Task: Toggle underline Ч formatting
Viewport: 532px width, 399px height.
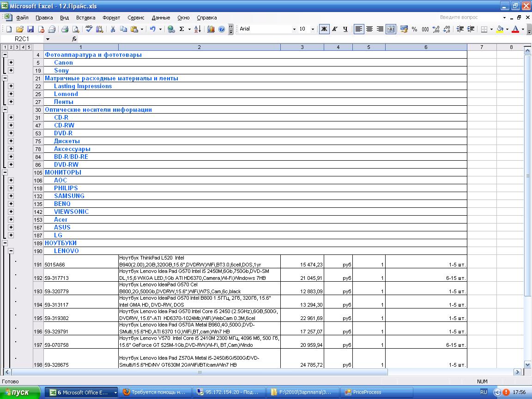Action: click(345, 29)
